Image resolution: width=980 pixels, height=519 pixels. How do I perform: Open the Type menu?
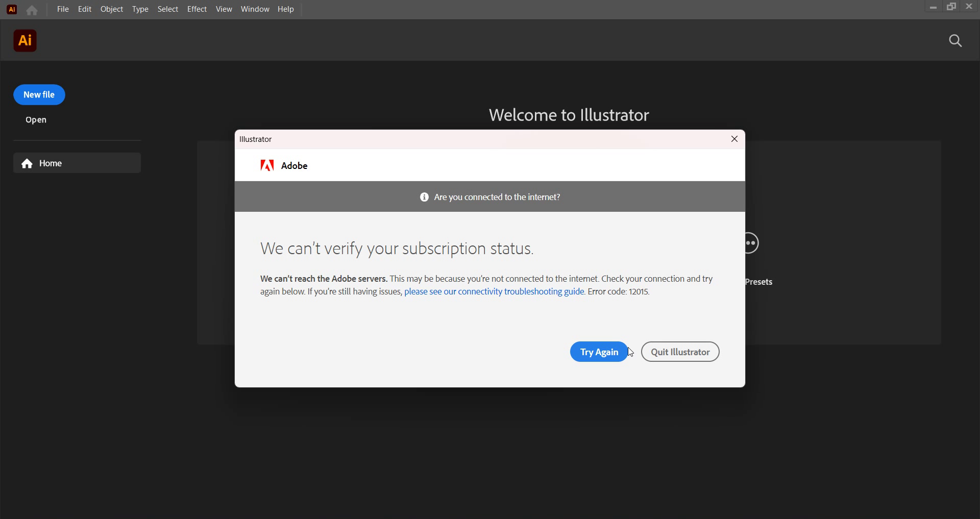(x=140, y=9)
